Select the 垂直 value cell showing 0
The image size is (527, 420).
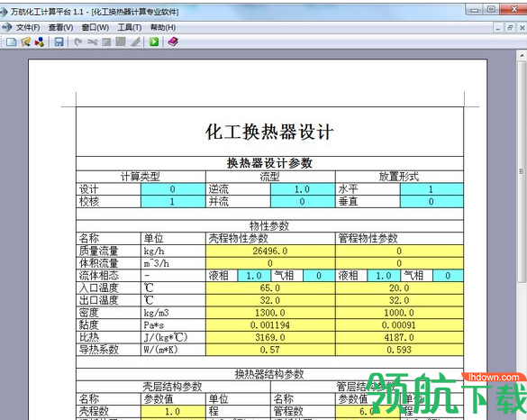(x=432, y=201)
